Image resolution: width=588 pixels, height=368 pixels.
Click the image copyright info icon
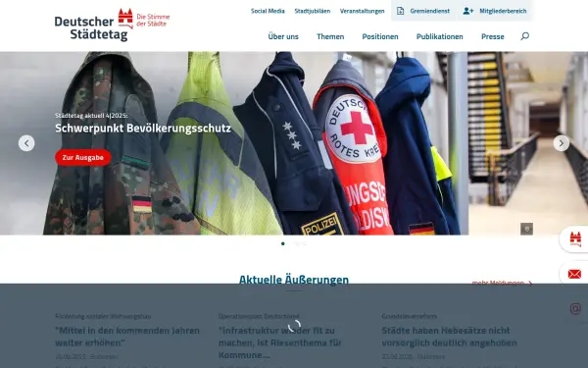[x=526, y=229]
